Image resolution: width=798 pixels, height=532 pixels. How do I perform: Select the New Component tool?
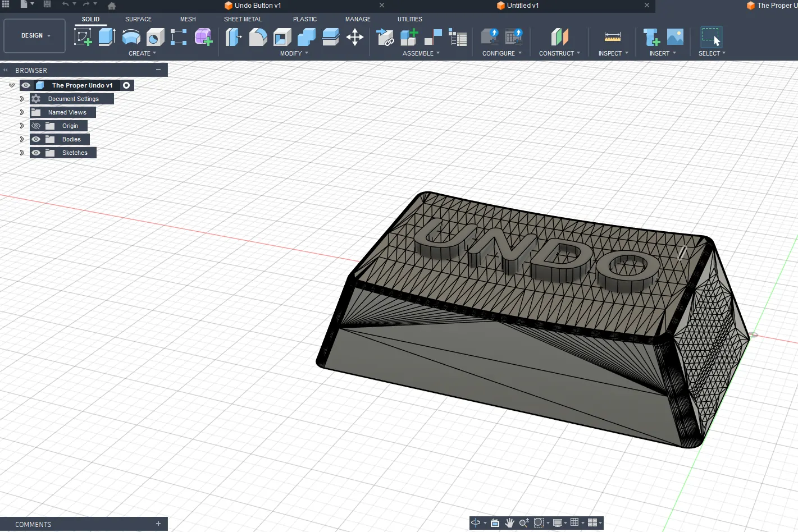coord(409,37)
